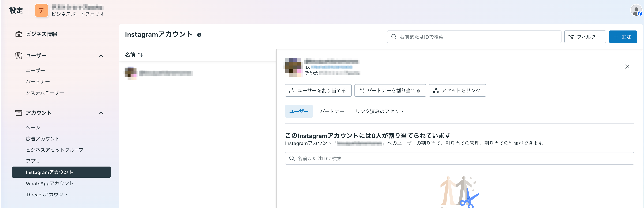
Task: Switch to the パートナー tab
Action: tap(332, 111)
